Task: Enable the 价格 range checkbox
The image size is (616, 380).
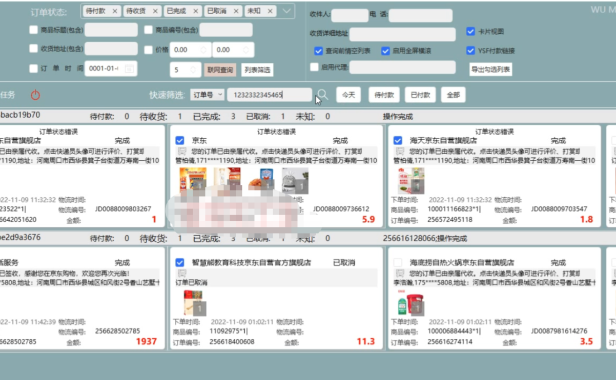Action: pyautogui.click(x=148, y=50)
